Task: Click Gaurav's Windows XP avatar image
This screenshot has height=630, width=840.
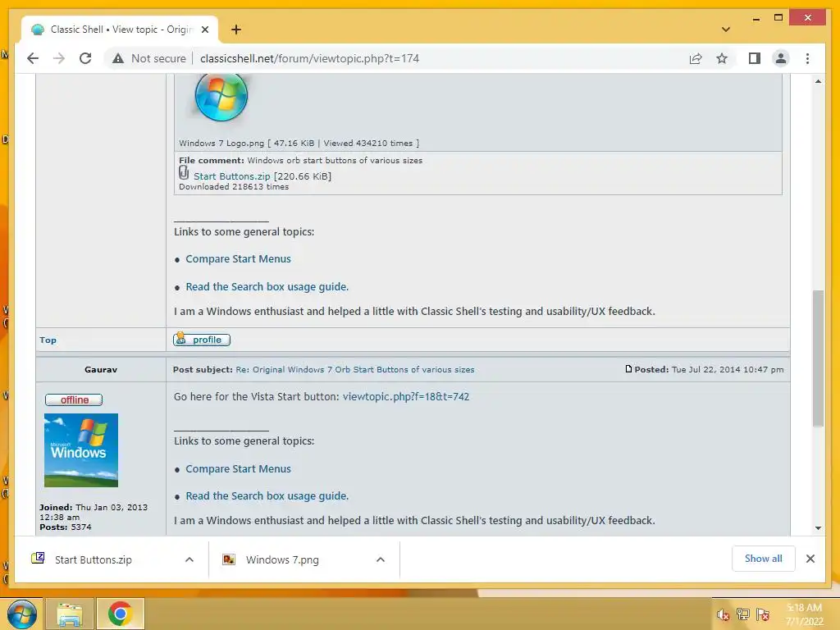Action: pos(81,450)
